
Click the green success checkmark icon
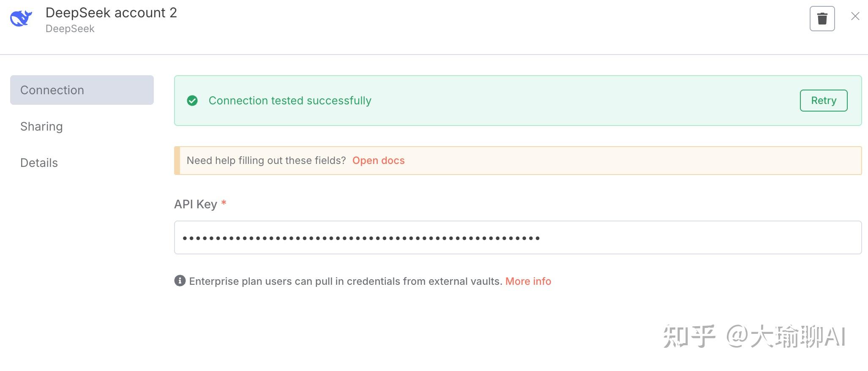[x=192, y=101]
